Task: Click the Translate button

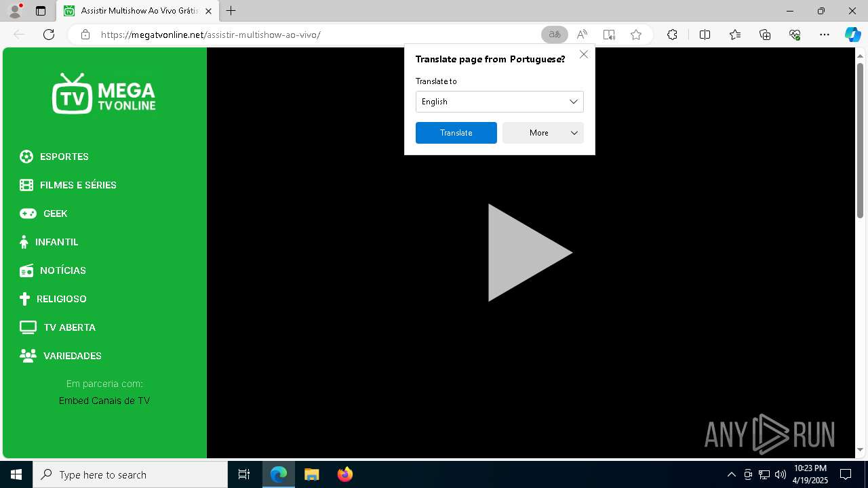Action: (x=456, y=133)
